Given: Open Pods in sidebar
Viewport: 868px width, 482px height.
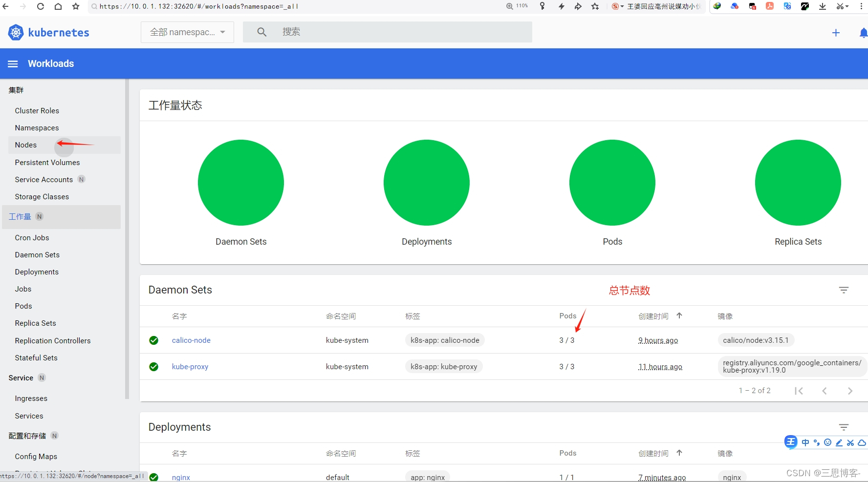Looking at the screenshot, I should tap(23, 306).
